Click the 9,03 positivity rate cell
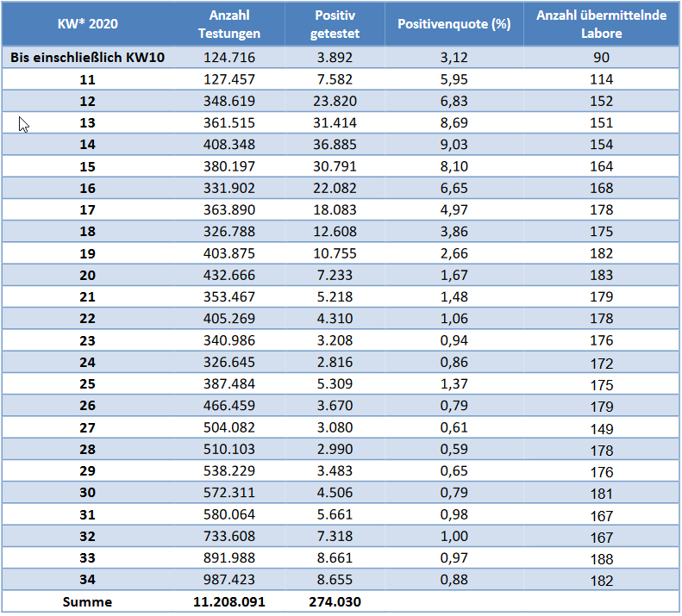The width and height of the screenshot is (682, 616). 454,145
